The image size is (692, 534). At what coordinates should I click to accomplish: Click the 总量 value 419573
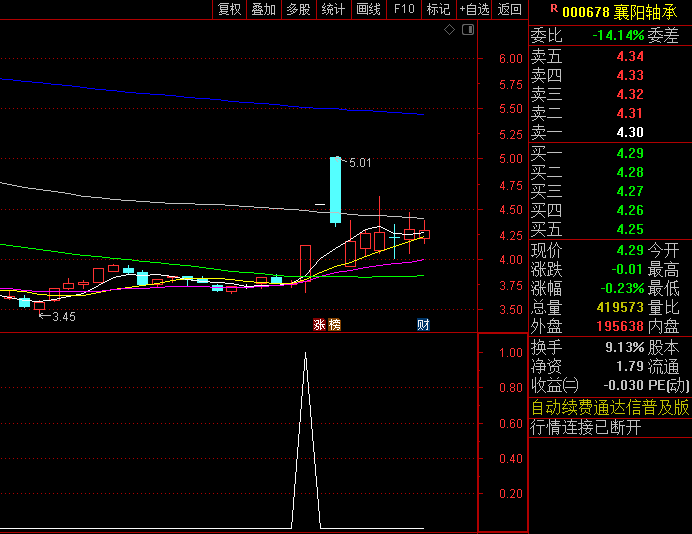[620, 307]
